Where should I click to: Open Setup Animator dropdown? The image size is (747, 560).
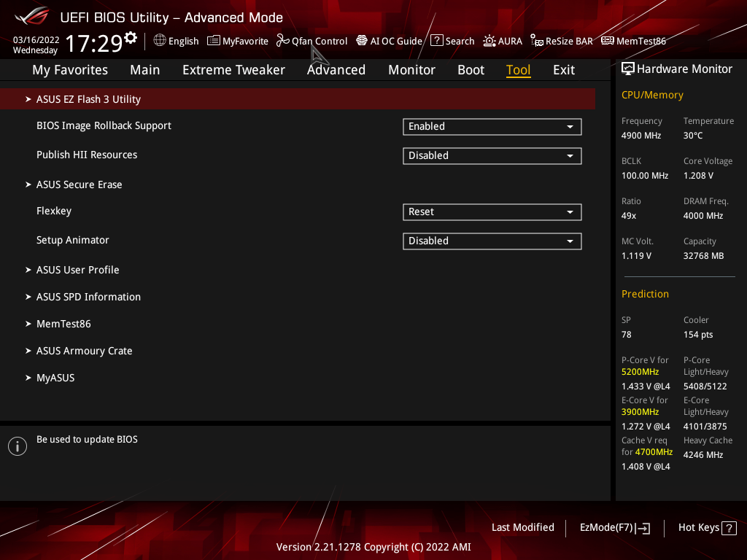point(492,241)
